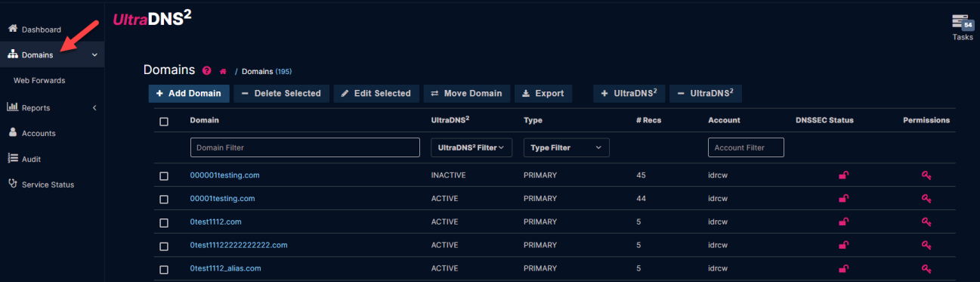The width and height of the screenshot is (980, 282).
Task: Click DNSSEC unlock icon for 0test11122222222222.com
Action: click(843, 246)
